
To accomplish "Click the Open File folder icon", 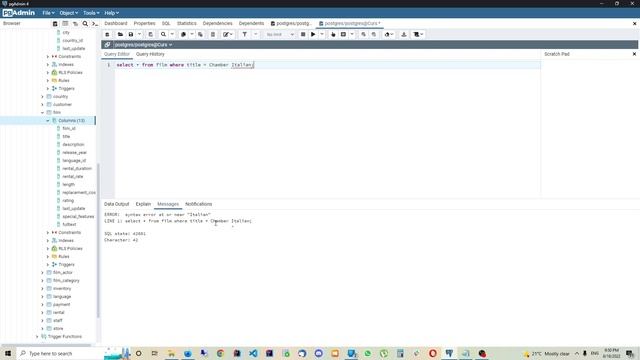I will pos(120,34).
